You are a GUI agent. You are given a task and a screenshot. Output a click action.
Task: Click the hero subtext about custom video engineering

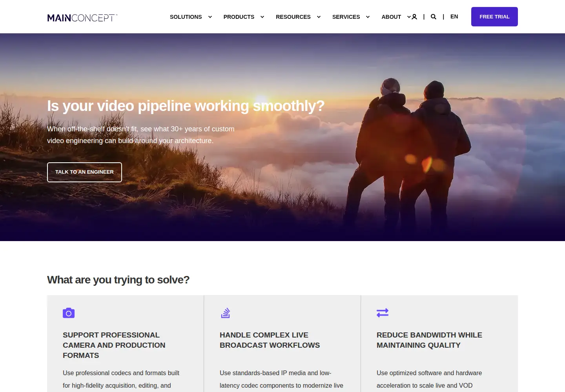click(141, 135)
